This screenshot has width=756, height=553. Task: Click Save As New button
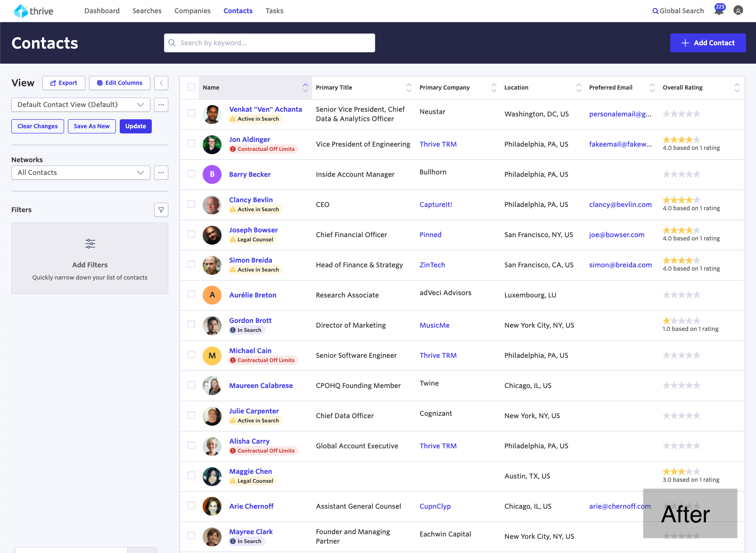pos(92,126)
